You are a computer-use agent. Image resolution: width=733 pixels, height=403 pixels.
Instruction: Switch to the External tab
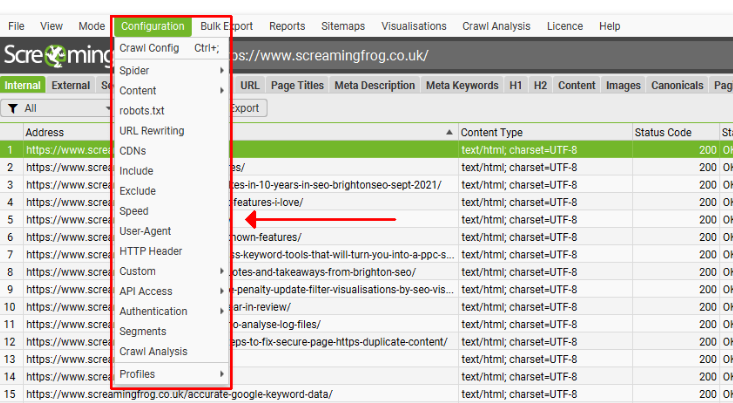point(71,86)
